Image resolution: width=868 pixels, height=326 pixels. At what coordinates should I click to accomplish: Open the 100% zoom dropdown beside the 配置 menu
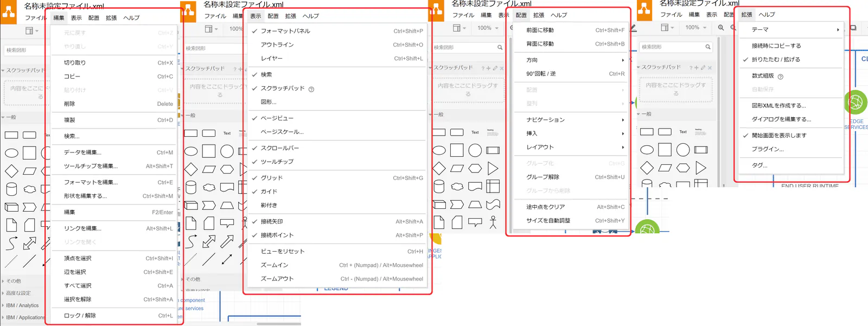[x=487, y=28]
